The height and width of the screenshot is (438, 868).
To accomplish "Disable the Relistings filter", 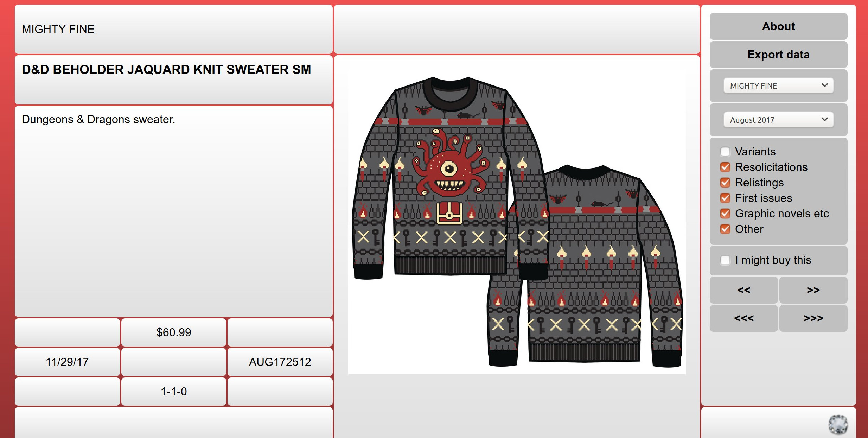I will (x=725, y=183).
